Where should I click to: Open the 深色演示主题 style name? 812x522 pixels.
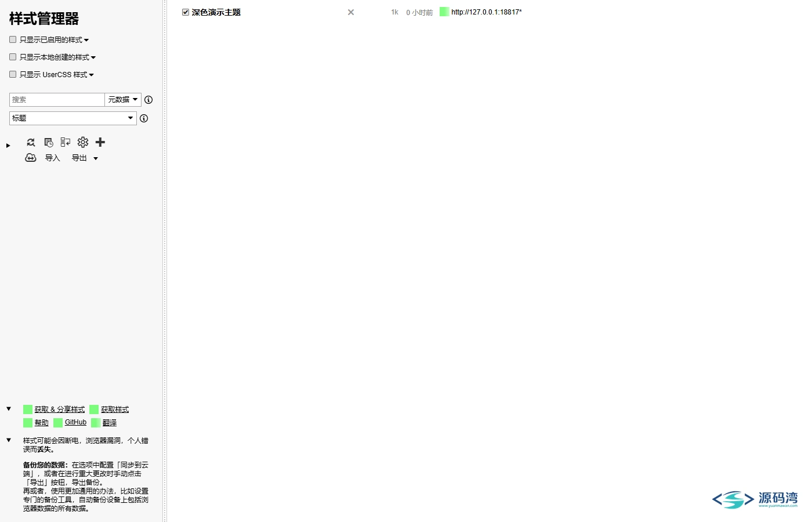(216, 12)
